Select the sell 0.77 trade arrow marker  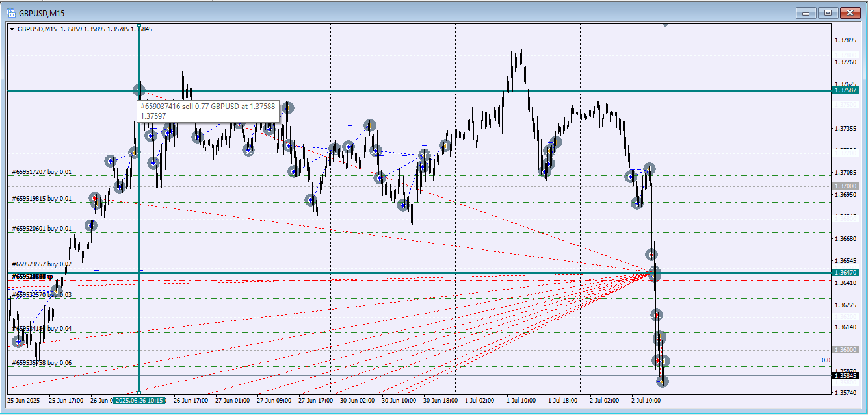pyautogui.click(x=139, y=90)
